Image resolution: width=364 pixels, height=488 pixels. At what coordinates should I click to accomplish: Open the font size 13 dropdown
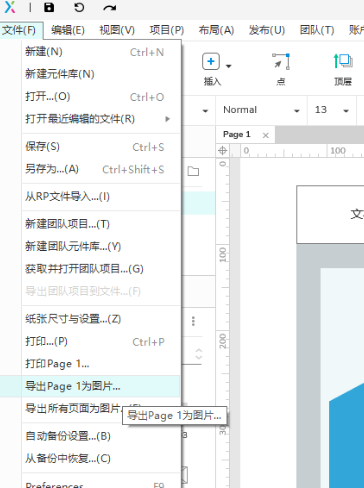(332, 110)
